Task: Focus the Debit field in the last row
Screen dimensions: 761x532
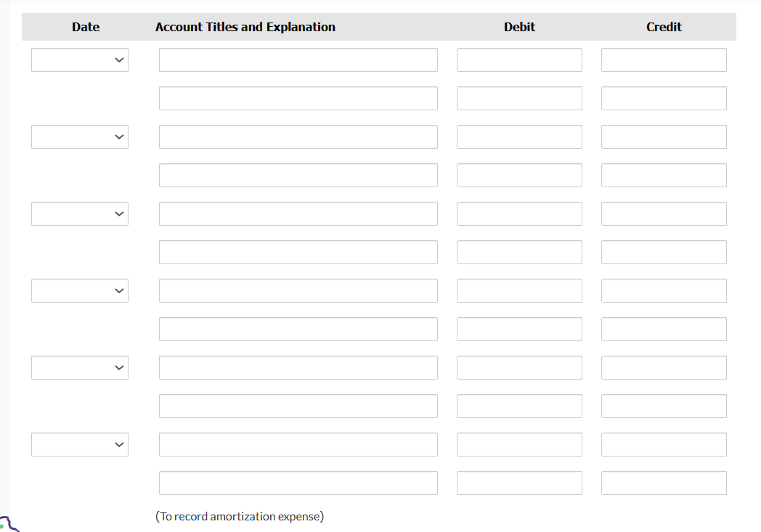Action: tap(519, 483)
